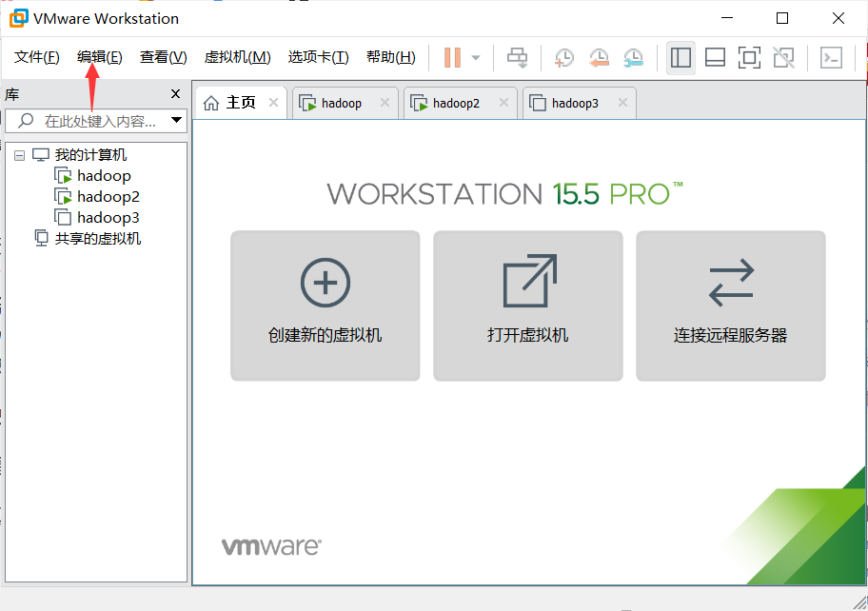This screenshot has height=611, width=868.
Task: Click 创建新的虚拟机 button
Action: (325, 305)
